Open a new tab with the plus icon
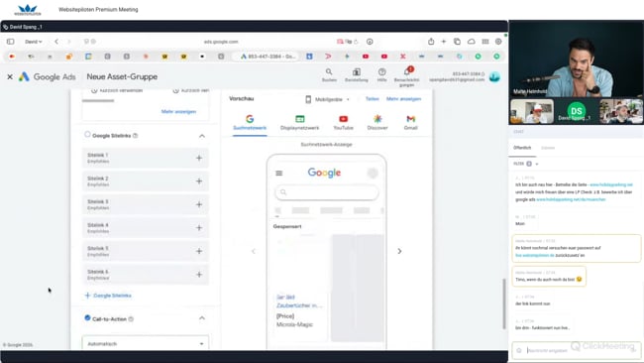 tap(444, 42)
